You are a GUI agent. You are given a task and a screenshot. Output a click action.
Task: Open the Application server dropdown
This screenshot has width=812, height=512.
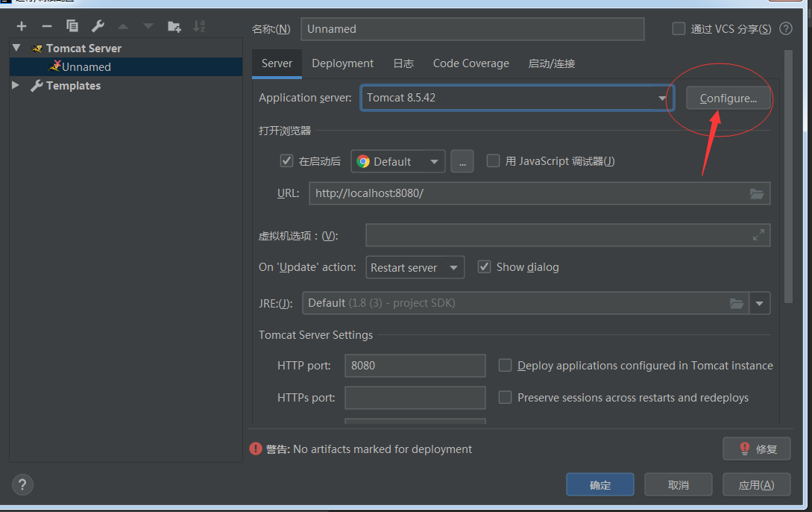662,98
